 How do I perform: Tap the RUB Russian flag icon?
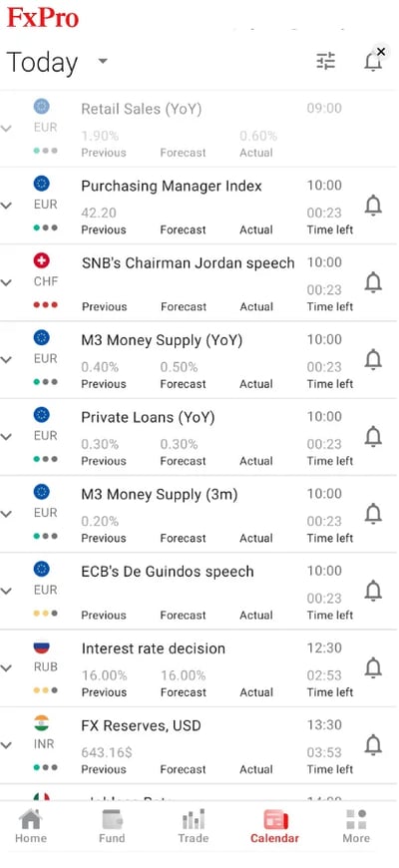(42, 646)
